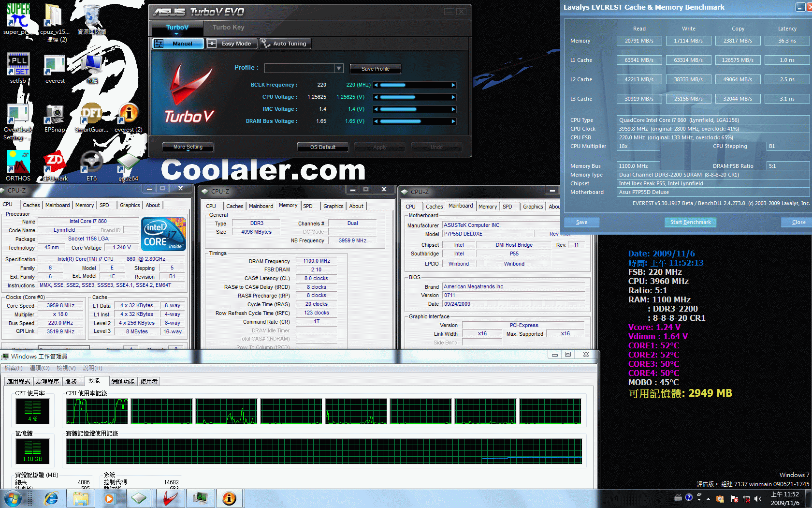Launch the SmartGuardian DFI desktop icon
812x508 pixels.
pyautogui.click(x=91, y=118)
